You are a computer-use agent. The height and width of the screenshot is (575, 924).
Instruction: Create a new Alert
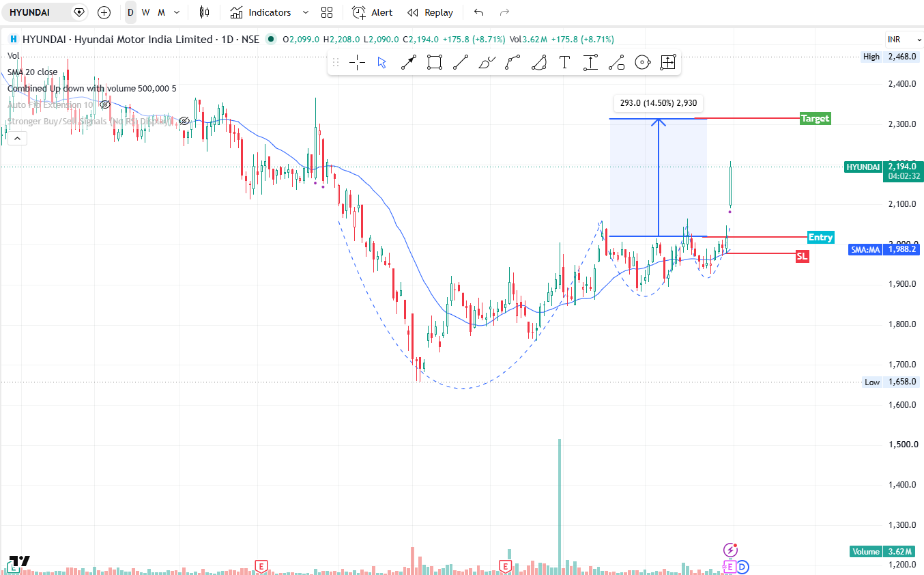point(372,12)
